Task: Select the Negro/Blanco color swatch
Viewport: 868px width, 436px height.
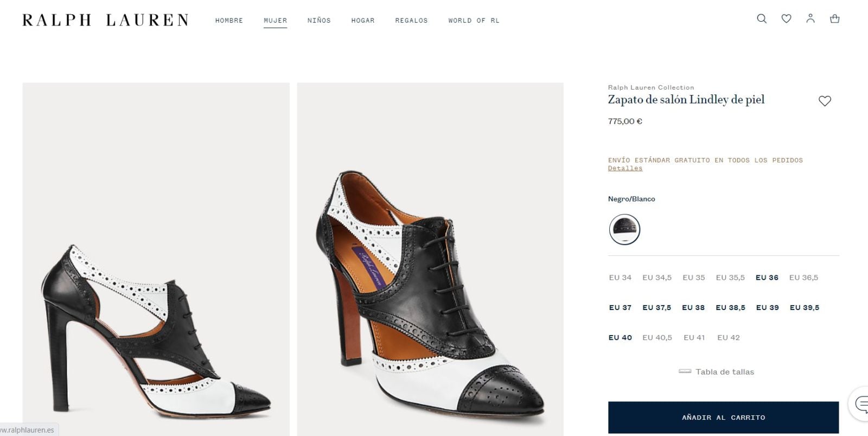Action: [x=624, y=229]
